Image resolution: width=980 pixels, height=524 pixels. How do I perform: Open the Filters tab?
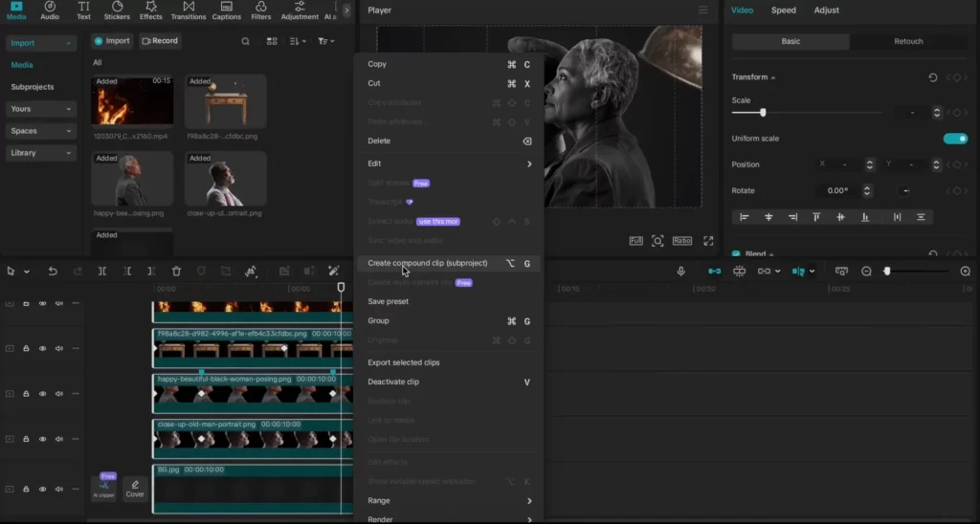(x=260, y=11)
